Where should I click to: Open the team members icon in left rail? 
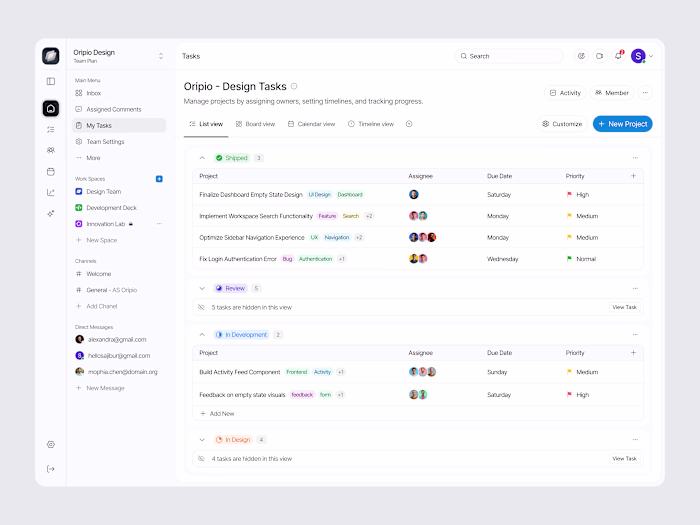[51, 150]
